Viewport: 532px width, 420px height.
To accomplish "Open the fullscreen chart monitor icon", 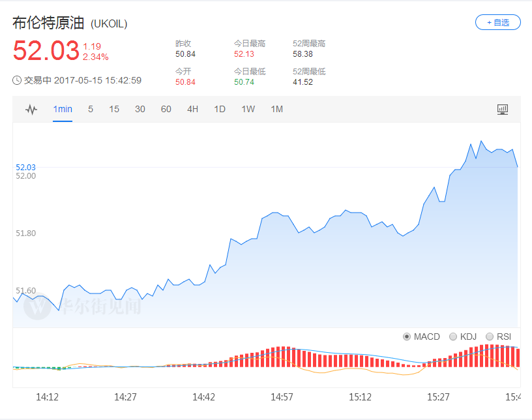I will pos(503,110).
